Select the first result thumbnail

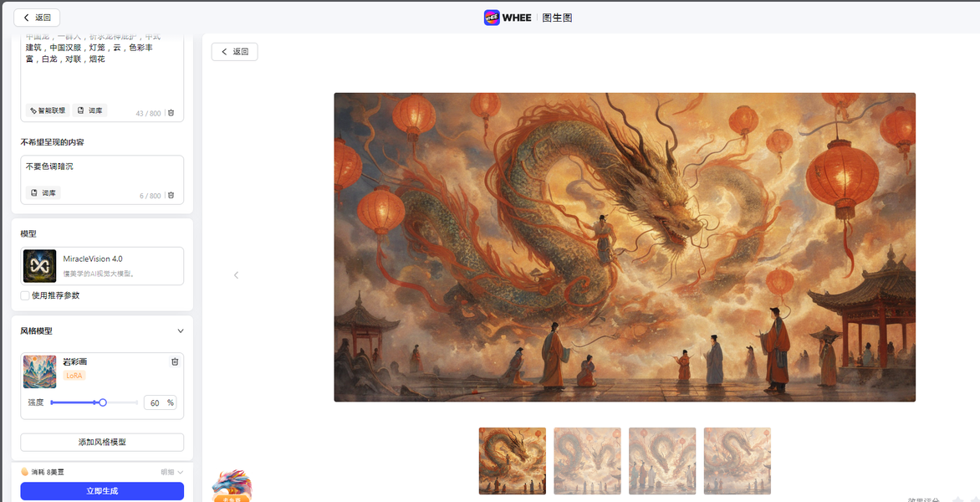coord(513,461)
